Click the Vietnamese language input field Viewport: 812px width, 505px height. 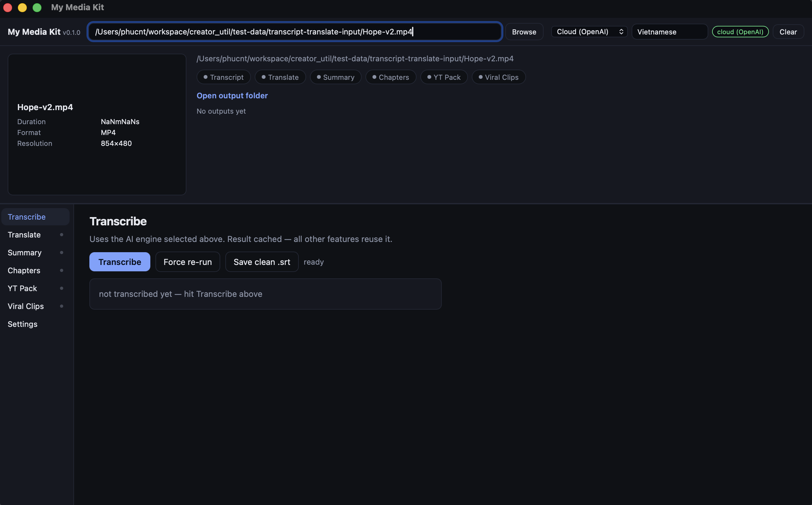[x=669, y=32]
